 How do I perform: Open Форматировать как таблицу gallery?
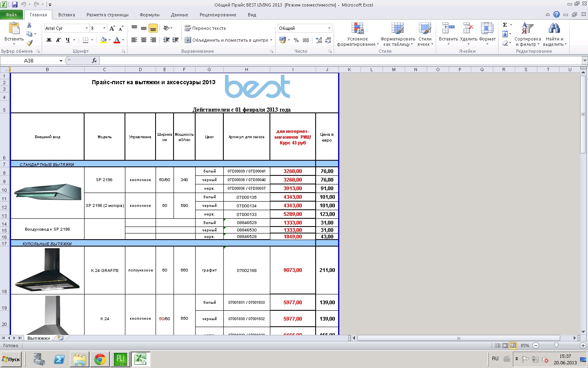click(398, 34)
